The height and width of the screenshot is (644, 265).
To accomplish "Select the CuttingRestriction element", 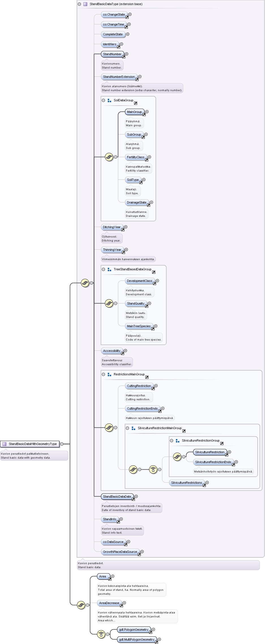I will coord(139,386).
